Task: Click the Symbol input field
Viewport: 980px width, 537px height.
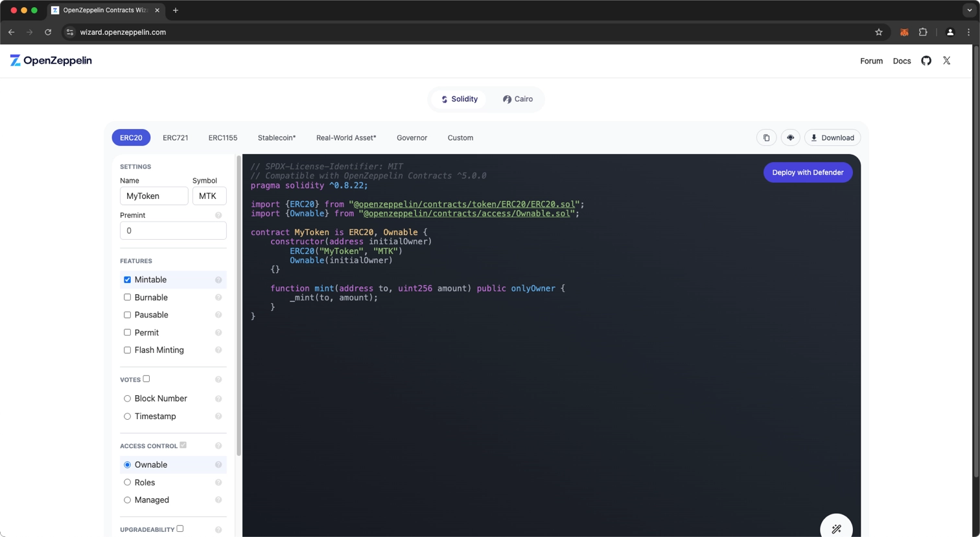Action: click(x=209, y=196)
